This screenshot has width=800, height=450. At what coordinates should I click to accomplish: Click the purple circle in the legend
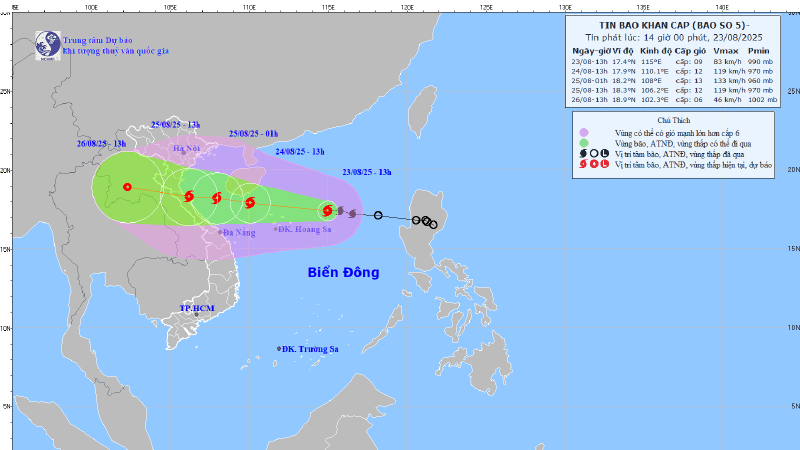pyautogui.click(x=583, y=133)
